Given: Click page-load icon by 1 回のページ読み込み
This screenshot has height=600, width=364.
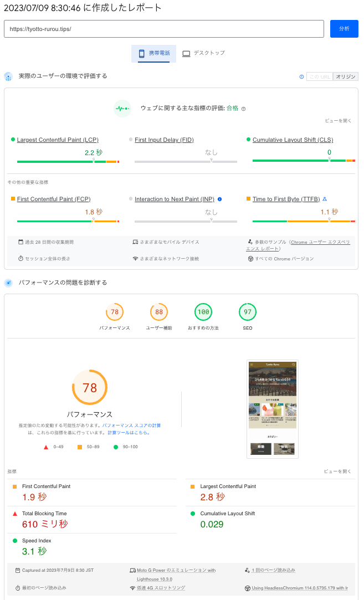Looking at the screenshot, I should tap(247, 570).
